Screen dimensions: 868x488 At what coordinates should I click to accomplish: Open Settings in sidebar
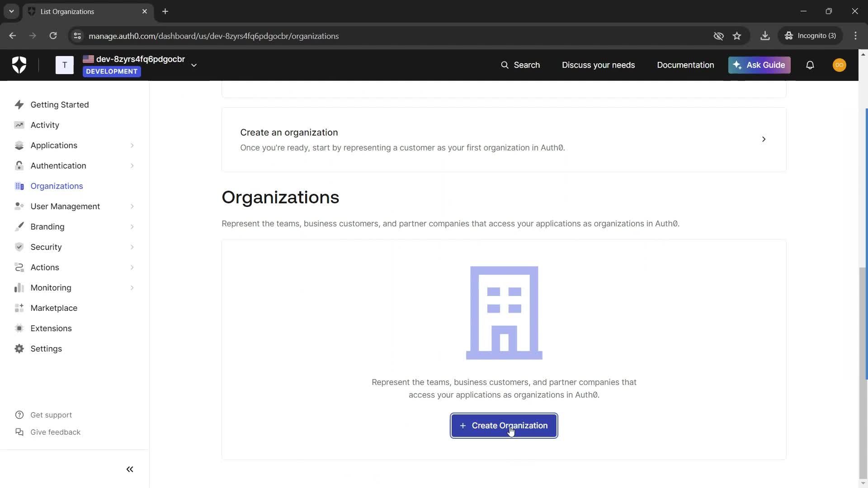46,349
